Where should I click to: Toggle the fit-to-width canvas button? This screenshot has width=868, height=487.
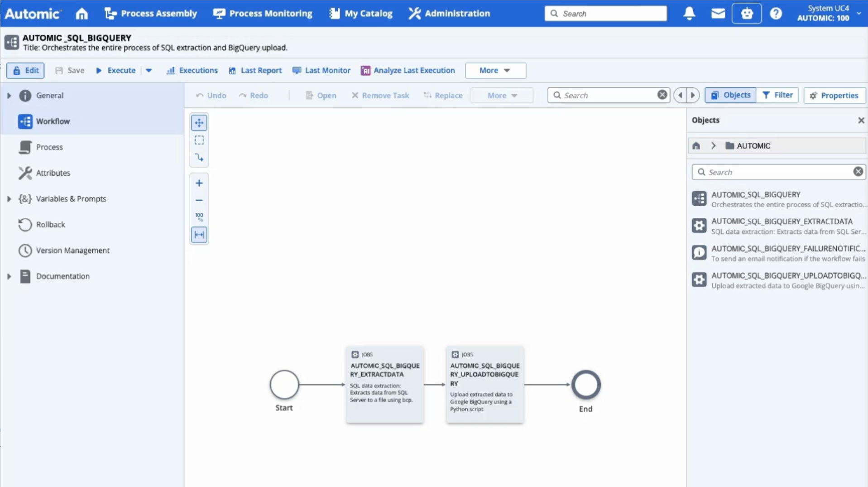pyautogui.click(x=199, y=235)
